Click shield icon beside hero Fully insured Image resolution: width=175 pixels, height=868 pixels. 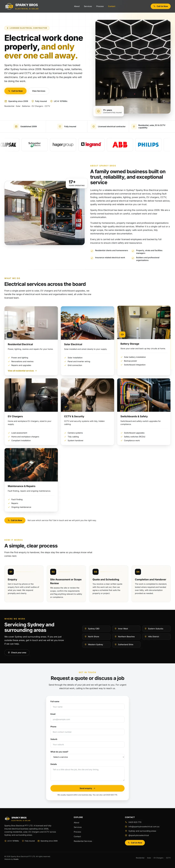[33, 101]
